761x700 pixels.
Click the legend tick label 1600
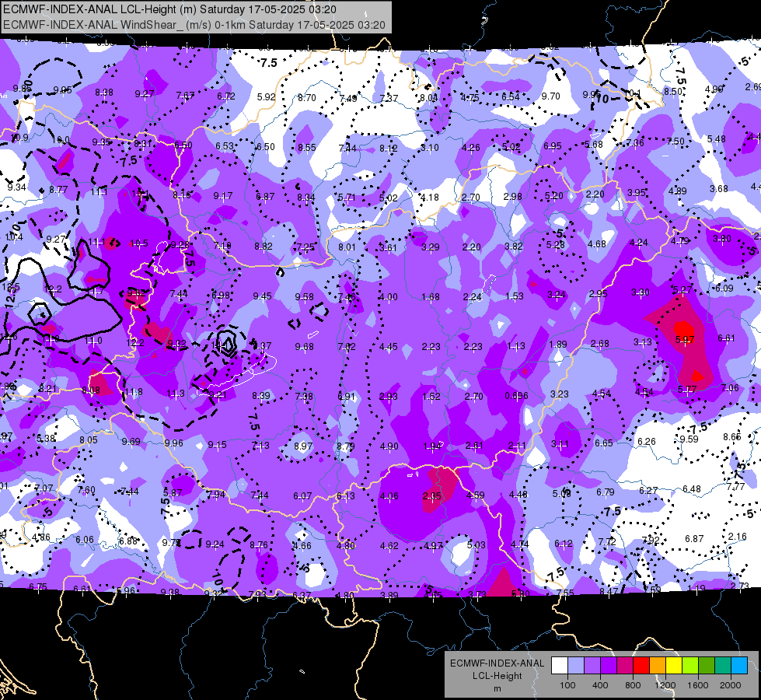point(698,685)
